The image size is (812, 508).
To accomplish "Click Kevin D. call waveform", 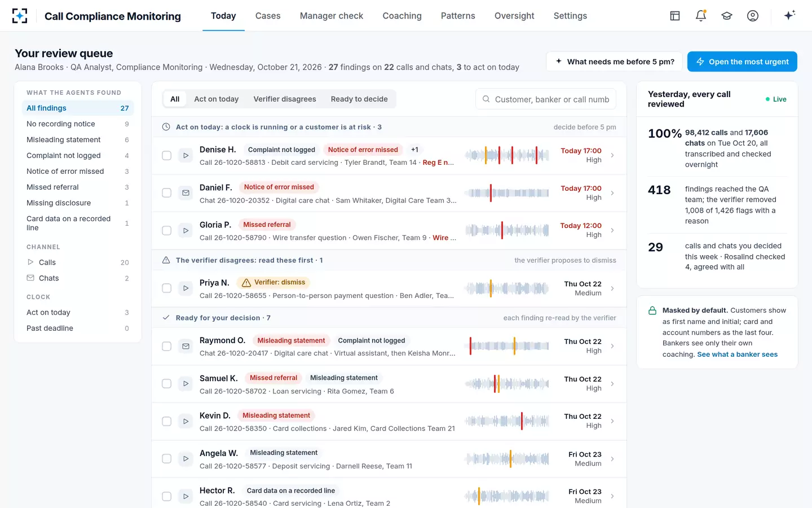I will pyautogui.click(x=507, y=421).
